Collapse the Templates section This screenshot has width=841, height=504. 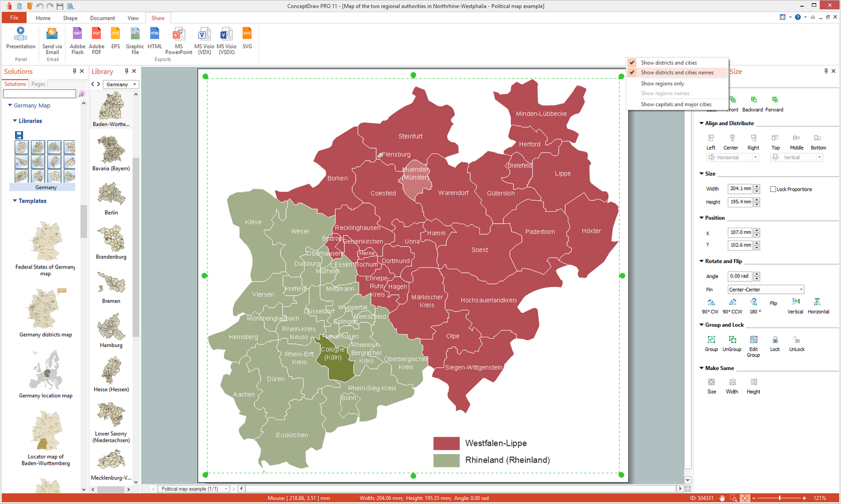15,201
